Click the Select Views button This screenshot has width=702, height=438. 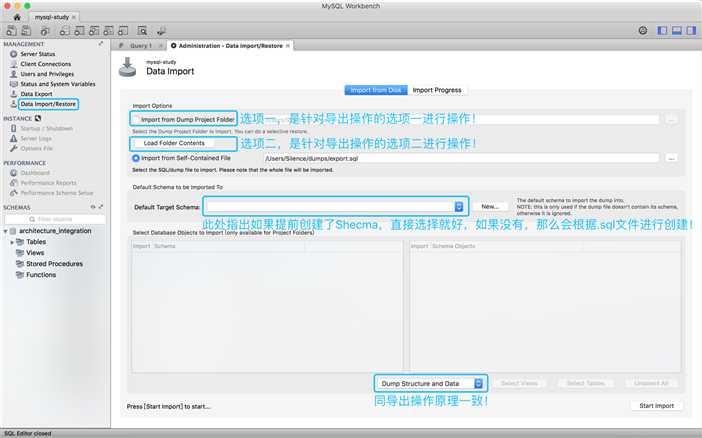(519, 383)
